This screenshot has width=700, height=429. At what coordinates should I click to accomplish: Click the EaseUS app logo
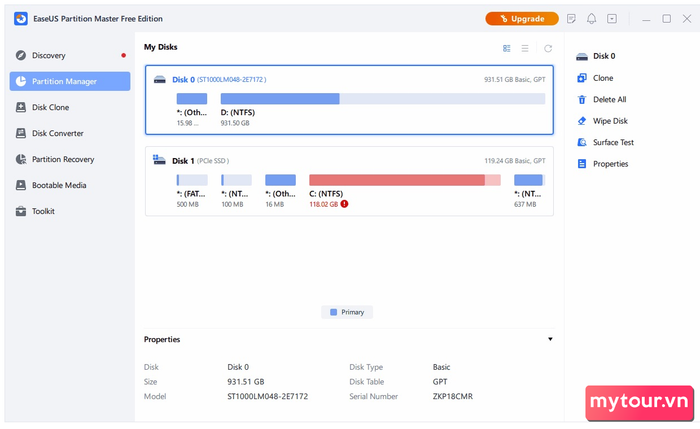pos(21,19)
